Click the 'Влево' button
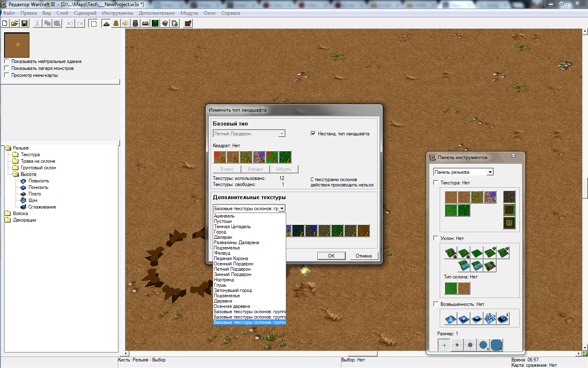 point(227,169)
